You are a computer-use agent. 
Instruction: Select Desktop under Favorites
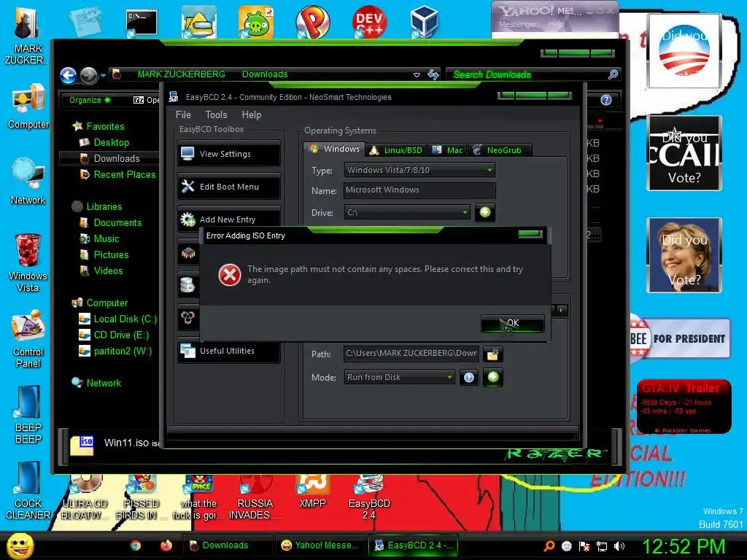pos(111,142)
